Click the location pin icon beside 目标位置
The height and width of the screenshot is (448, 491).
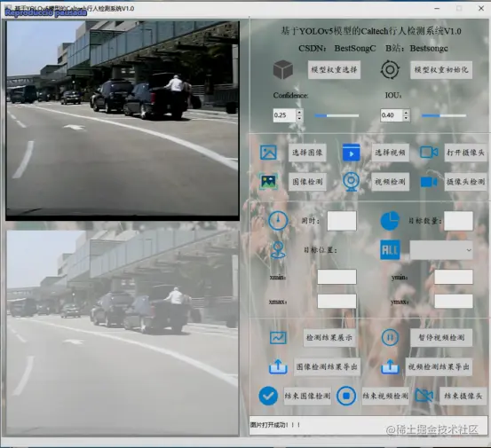click(x=278, y=249)
